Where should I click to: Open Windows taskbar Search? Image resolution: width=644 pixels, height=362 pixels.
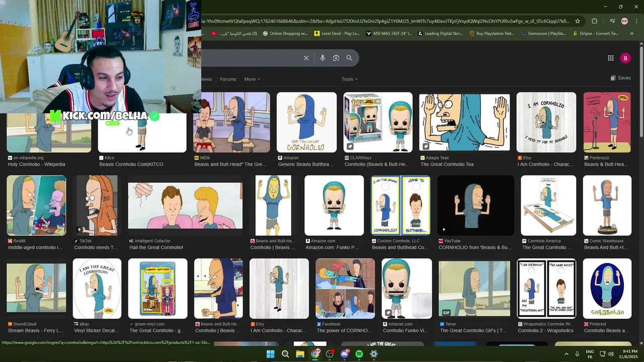coord(285,354)
